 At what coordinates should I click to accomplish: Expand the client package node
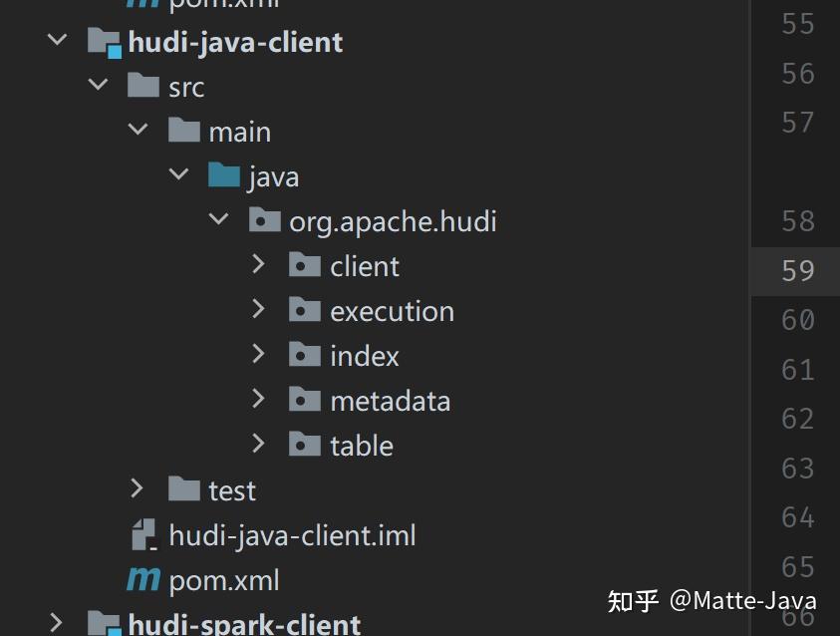(x=259, y=265)
